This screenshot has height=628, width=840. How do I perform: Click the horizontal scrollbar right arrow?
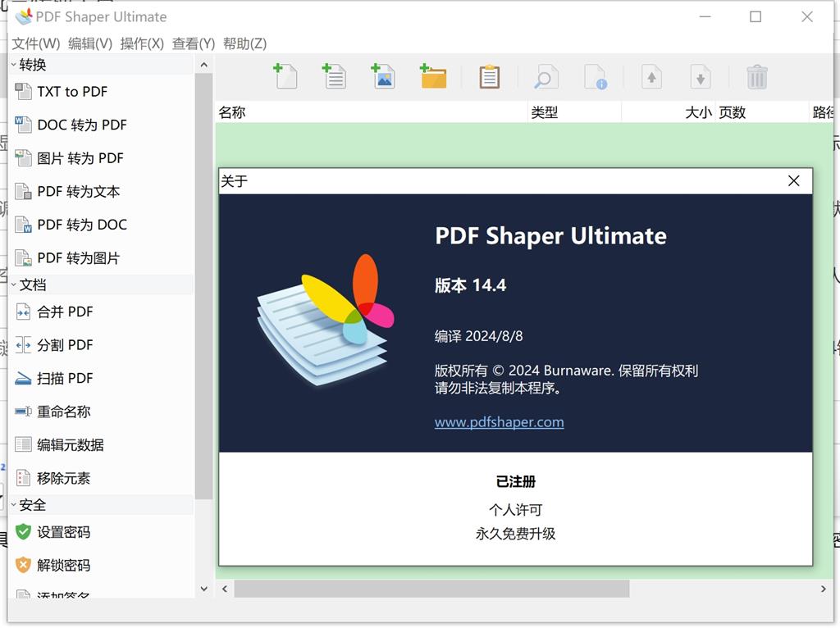[x=824, y=589]
